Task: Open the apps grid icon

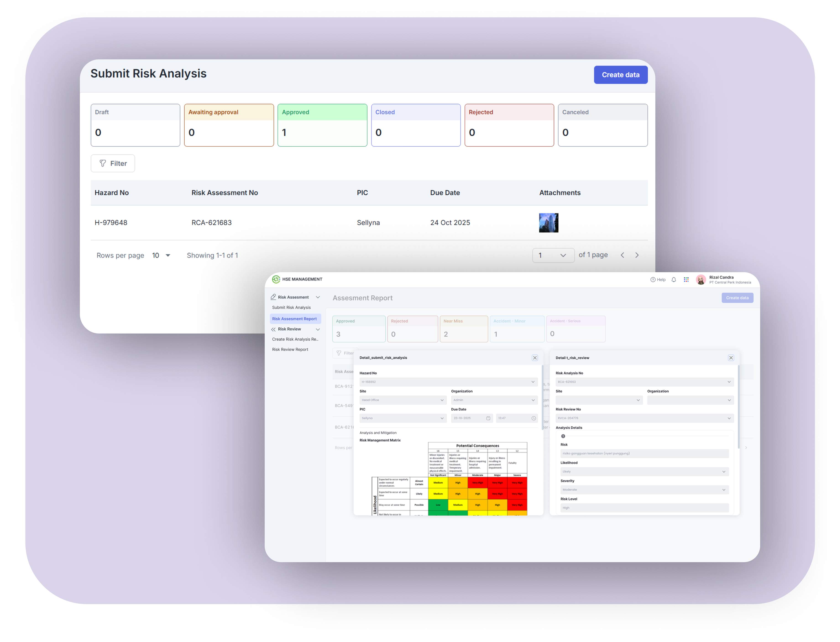Action: pyautogui.click(x=686, y=280)
